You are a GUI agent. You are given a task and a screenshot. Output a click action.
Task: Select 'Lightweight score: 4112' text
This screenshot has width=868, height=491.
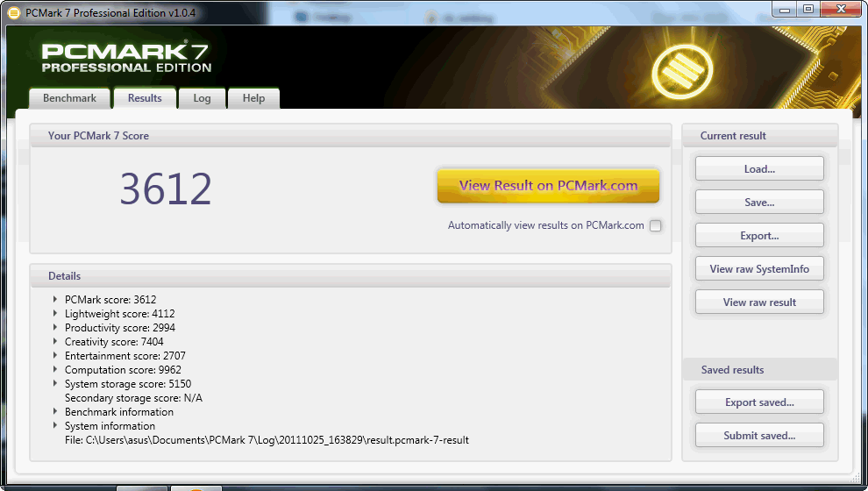click(119, 314)
